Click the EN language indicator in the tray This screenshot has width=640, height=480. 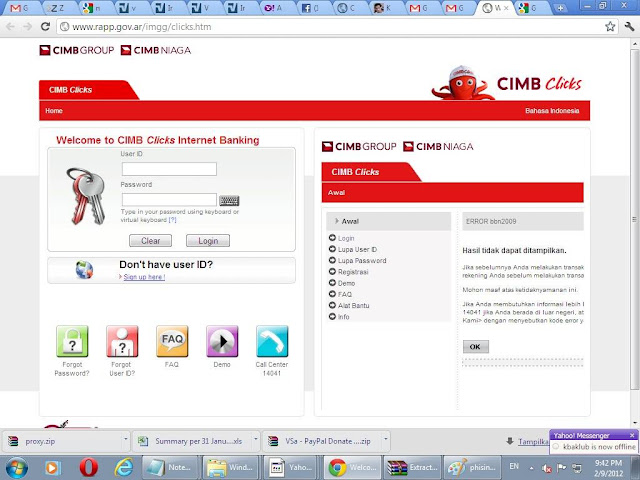[514, 466]
